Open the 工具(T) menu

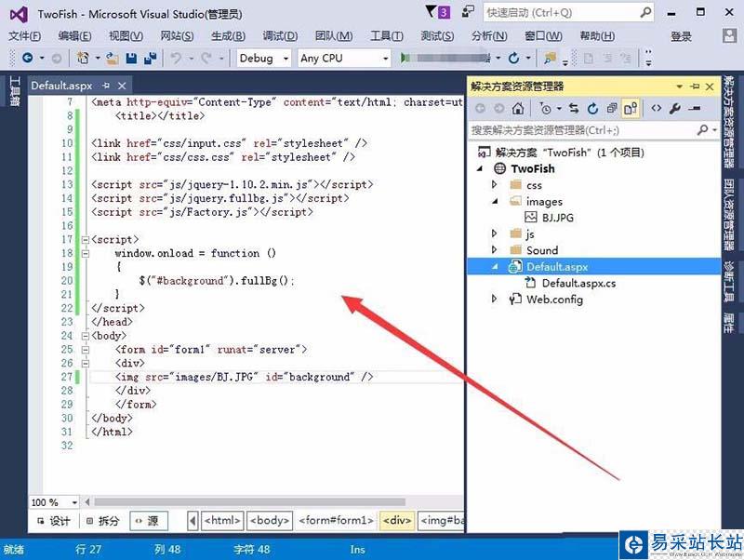point(387,36)
